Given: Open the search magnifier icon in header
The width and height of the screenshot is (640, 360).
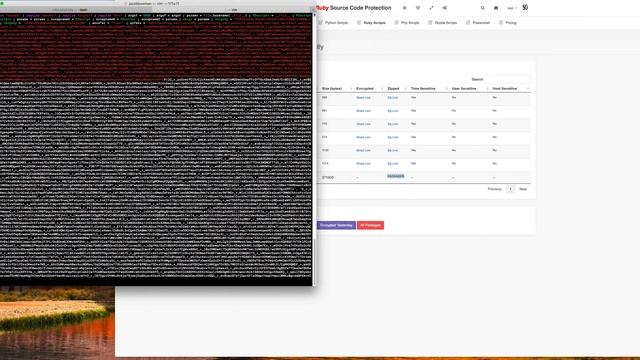Looking at the screenshot, I should 482,8.
